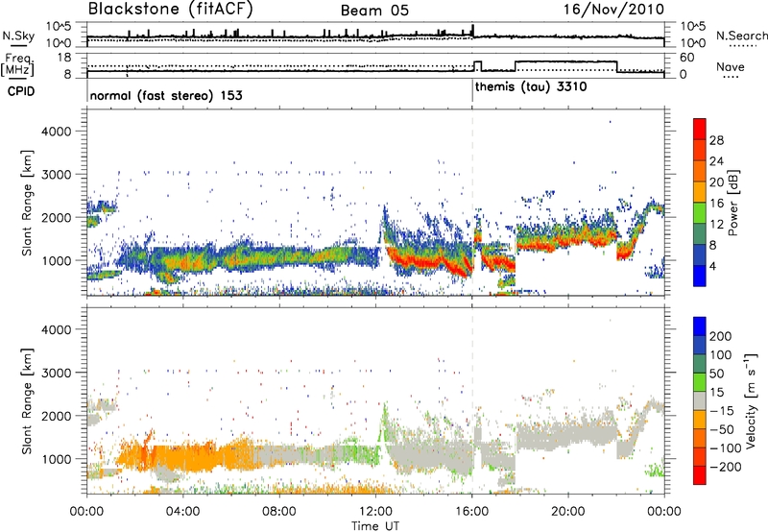This screenshot has width=768, height=532.
Task: Pick the grey Velocity colorbar segment
Action: click(700, 400)
